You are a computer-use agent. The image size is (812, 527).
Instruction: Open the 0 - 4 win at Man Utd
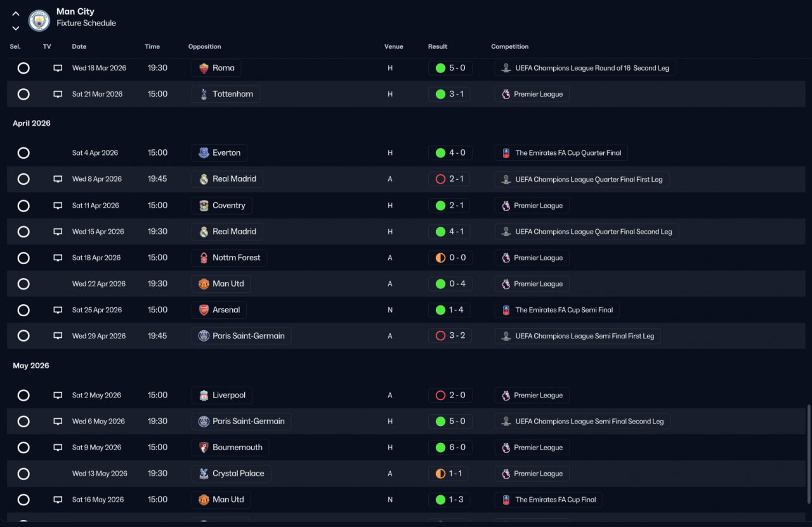click(450, 284)
